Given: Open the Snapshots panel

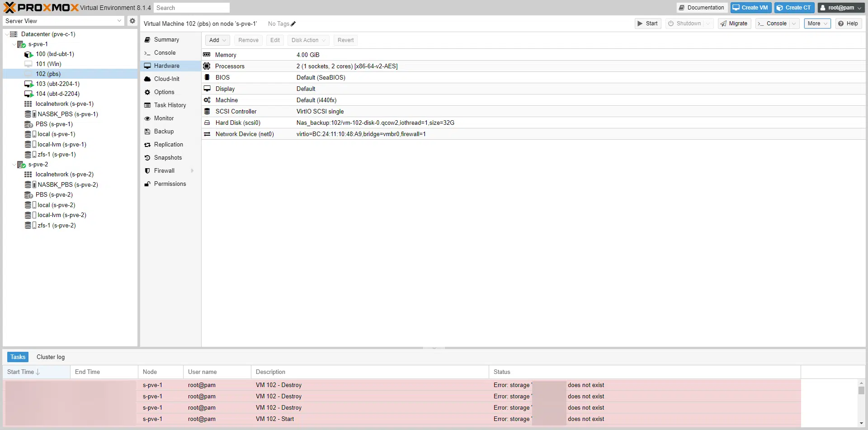Looking at the screenshot, I should (x=168, y=157).
